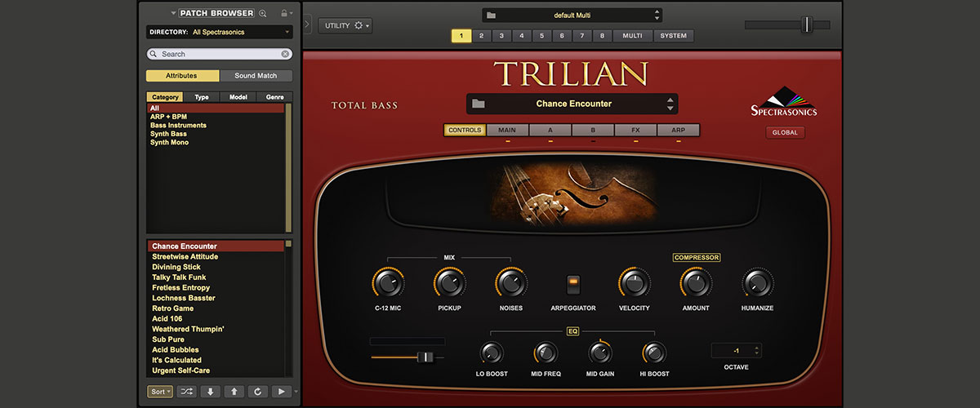
Task: Step the Chance Encounter patch with its arrows
Action: tap(670, 104)
